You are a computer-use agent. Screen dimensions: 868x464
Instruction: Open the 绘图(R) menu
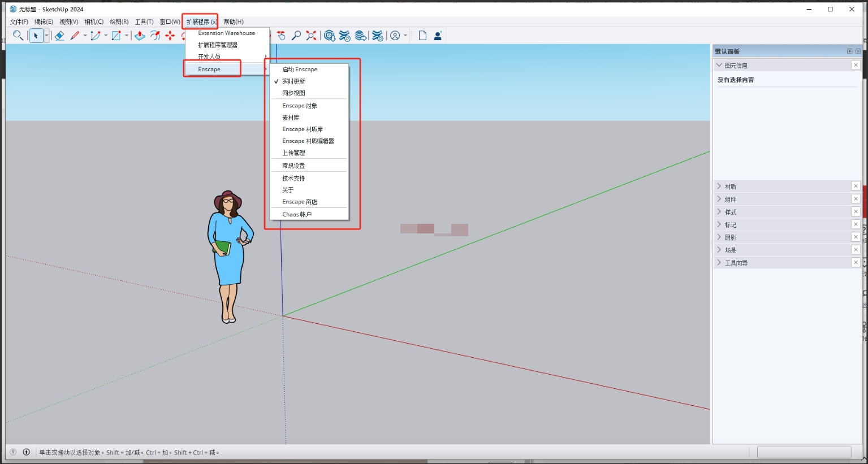pos(119,22)
